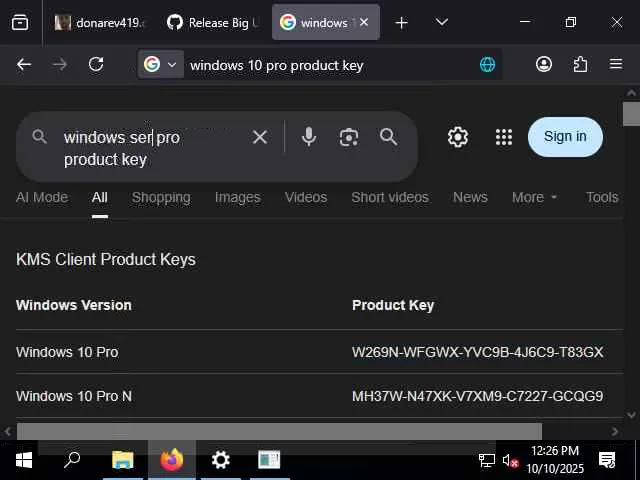Switch to the Images results tab
Viewport: 640px width, 480px height.
coord(237,197)
